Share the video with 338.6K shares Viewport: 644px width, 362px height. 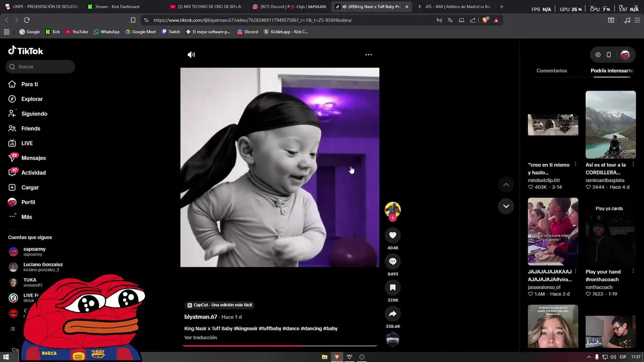click(392, 314)
